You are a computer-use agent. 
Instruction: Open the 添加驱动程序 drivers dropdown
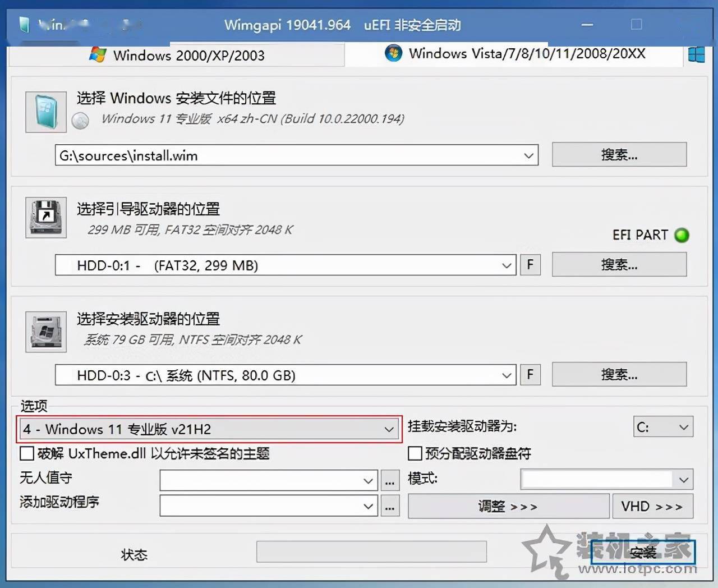(x=269, y=506)
